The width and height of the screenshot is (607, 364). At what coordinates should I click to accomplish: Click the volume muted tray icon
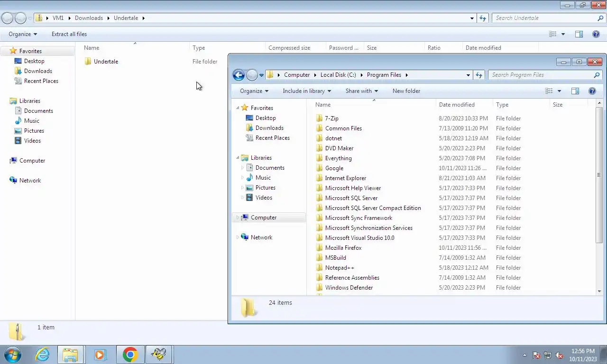tap(559, 355)
